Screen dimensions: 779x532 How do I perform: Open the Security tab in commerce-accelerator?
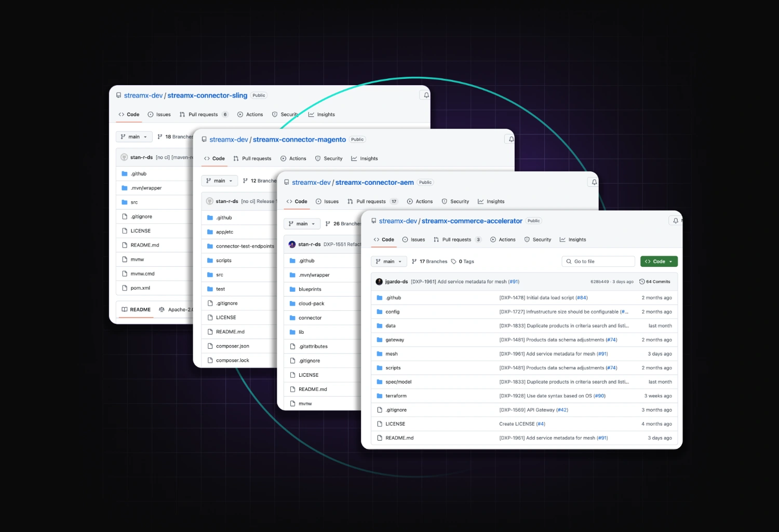(538, 239)
